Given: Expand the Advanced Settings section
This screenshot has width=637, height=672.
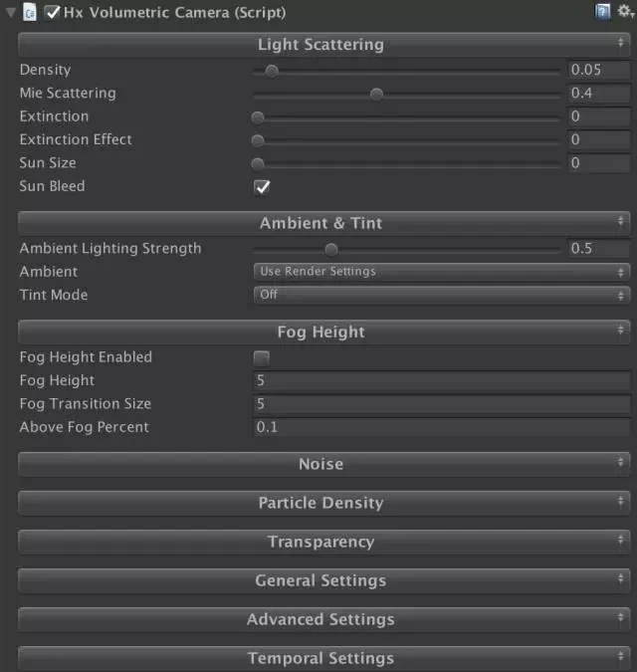Looking at the screenshot, I should click(x=320, y=619).
